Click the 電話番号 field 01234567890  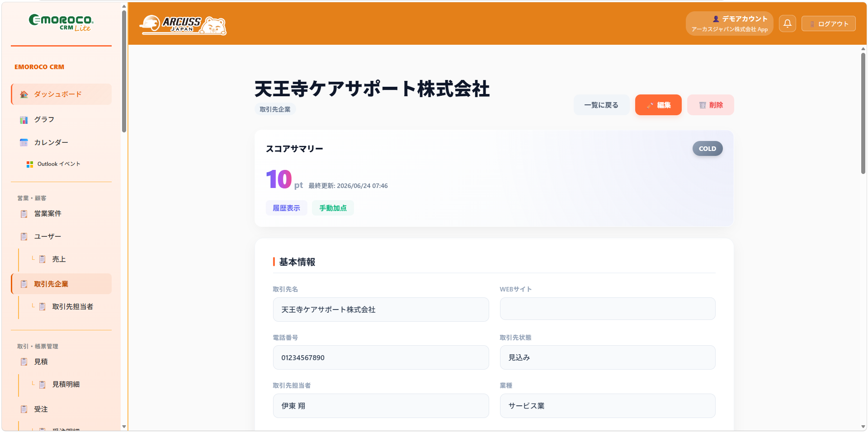click(x=381, y=357)
